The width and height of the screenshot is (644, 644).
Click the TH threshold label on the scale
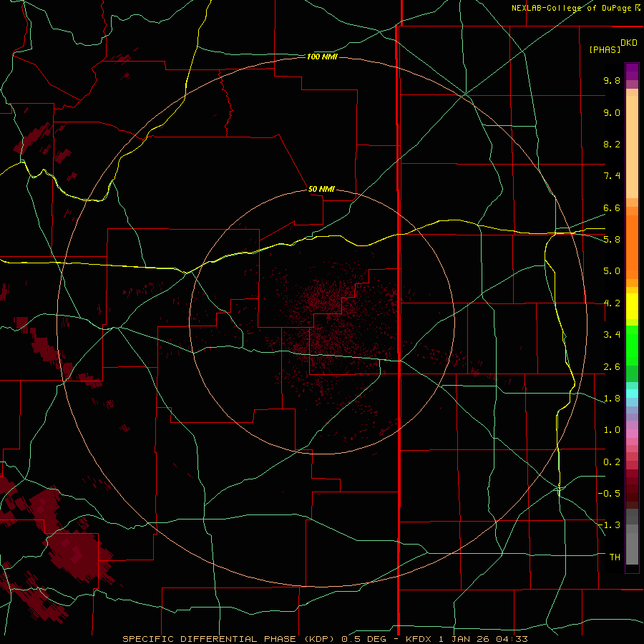point(615,557)
